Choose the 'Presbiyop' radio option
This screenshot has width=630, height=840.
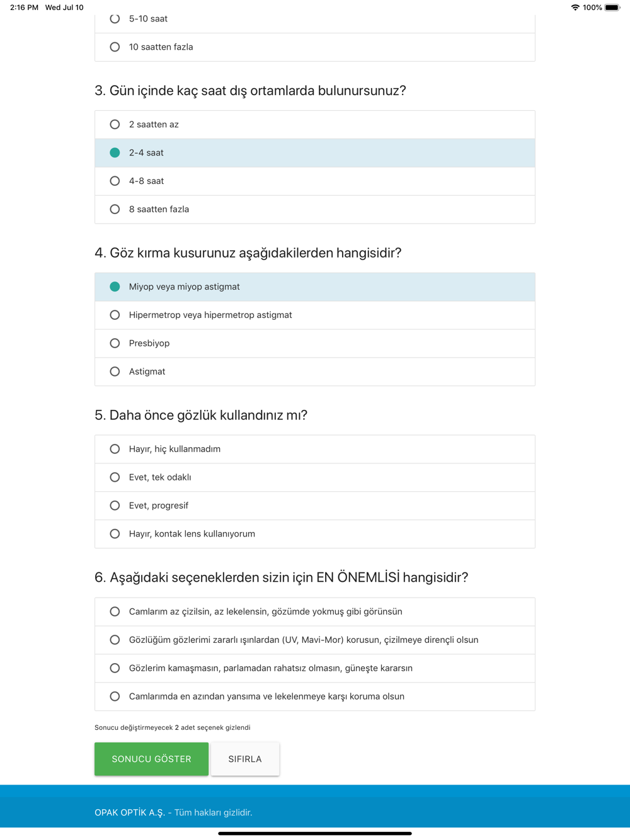(115, 343)
